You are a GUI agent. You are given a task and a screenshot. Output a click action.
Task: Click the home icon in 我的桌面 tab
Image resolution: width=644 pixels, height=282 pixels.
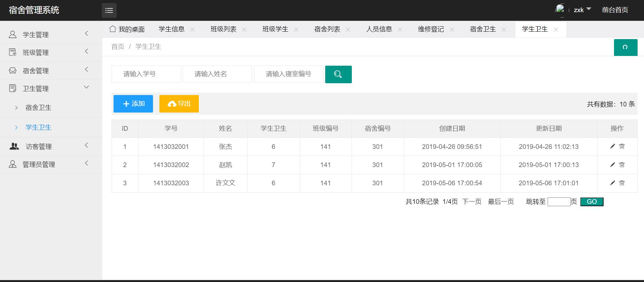[113, 29]
